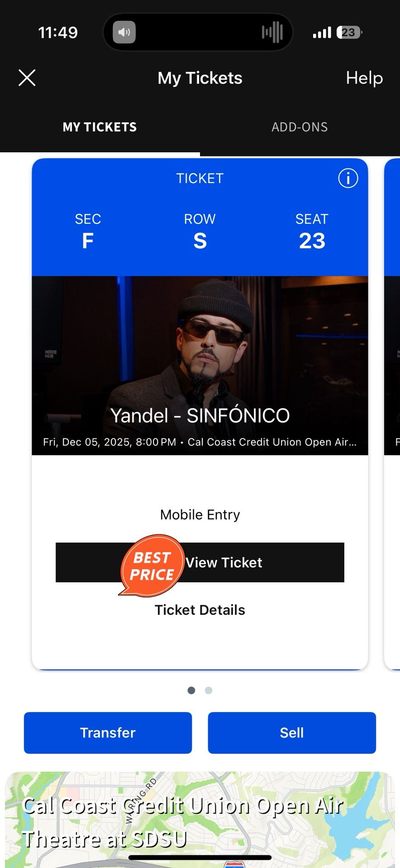Open the ticket info icon on blue card
This screenshot has width=400, height=868.
coord(348,178)
